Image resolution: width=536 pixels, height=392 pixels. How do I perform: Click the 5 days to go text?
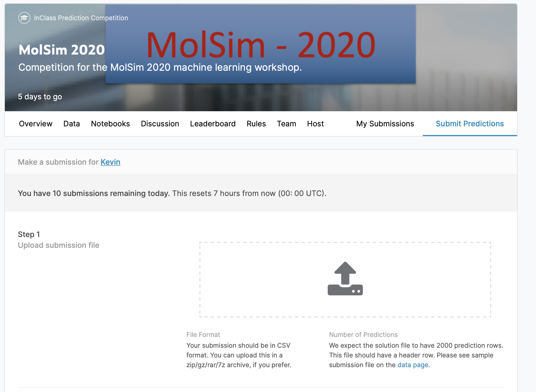pos(40,97)
